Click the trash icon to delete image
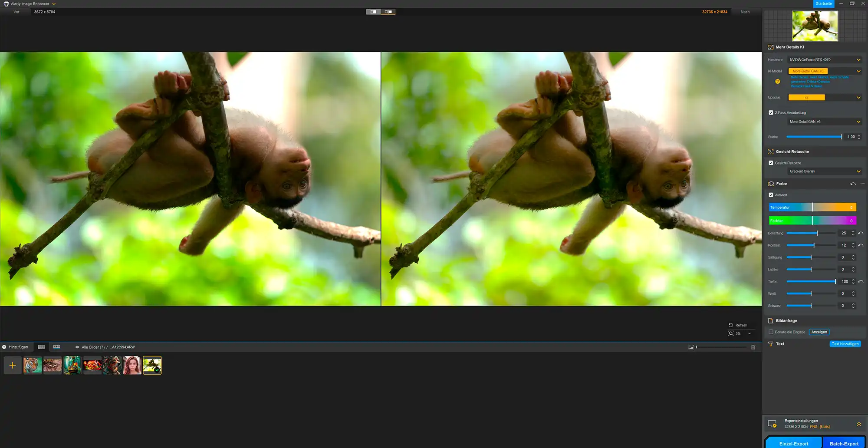The width and height of the screenshot is (868, 448). (753, 347)
